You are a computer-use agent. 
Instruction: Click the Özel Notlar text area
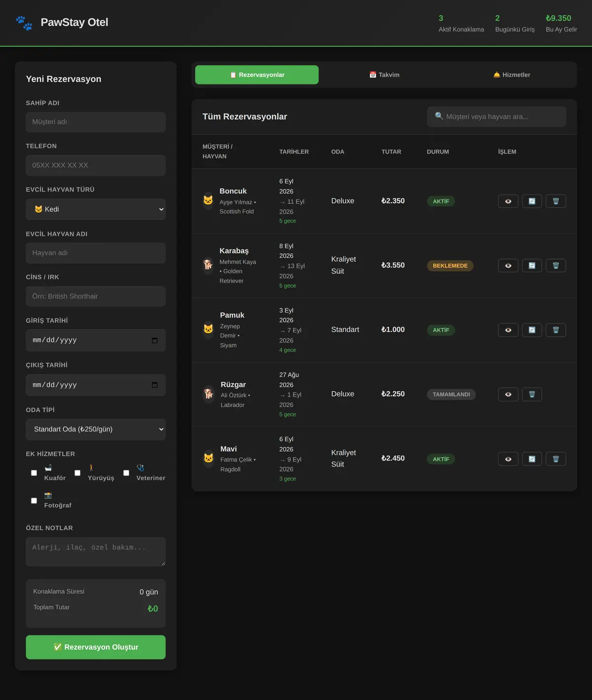[x=96, y=551]
